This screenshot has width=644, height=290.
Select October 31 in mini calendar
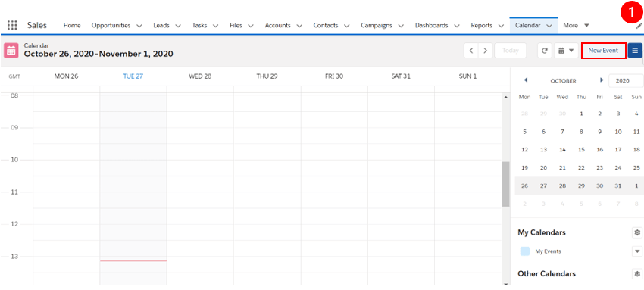click(618, 186)
